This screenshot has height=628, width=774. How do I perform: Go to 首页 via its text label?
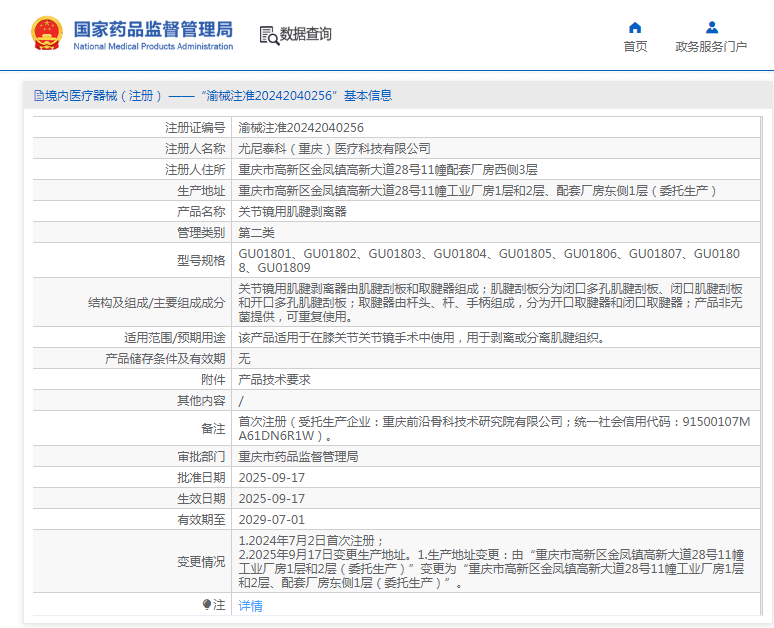(635, 46)
